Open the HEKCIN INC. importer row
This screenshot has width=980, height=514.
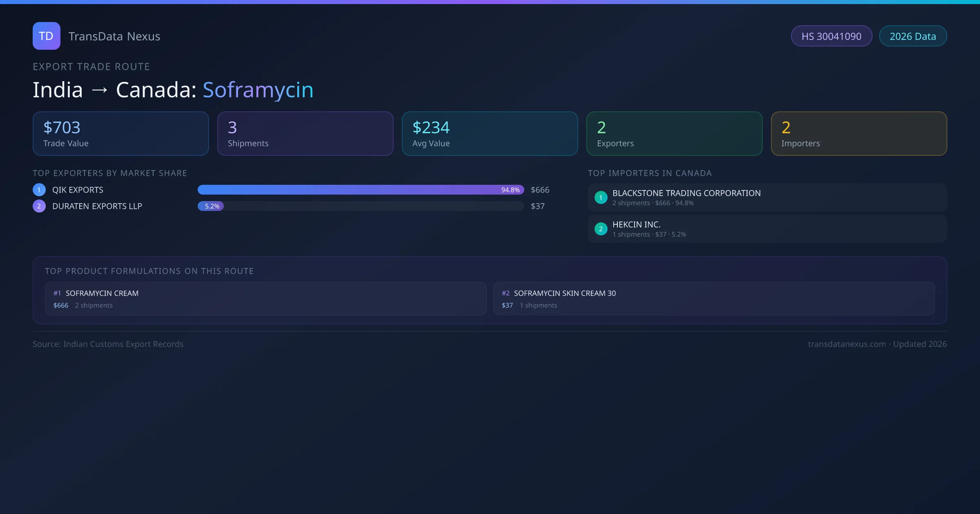767,229
